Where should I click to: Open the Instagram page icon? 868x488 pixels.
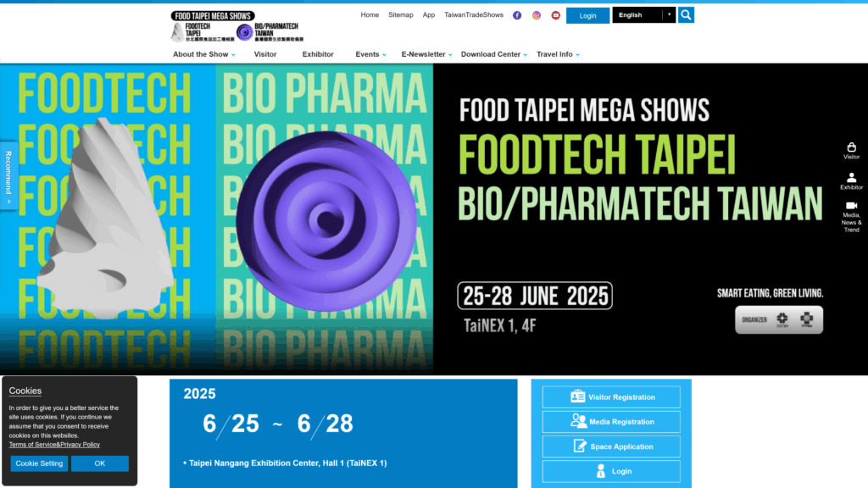[537, 15]
